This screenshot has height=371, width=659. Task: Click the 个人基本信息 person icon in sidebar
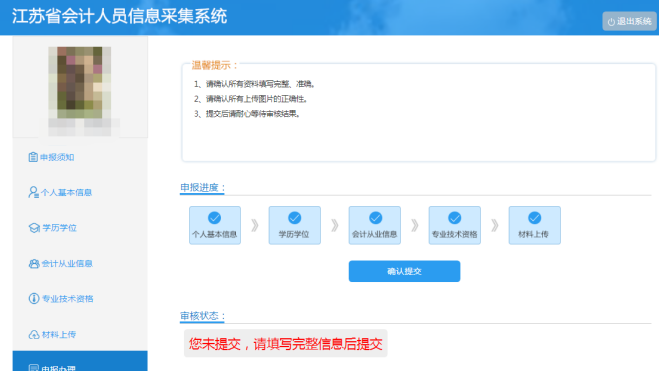(33, 192)
